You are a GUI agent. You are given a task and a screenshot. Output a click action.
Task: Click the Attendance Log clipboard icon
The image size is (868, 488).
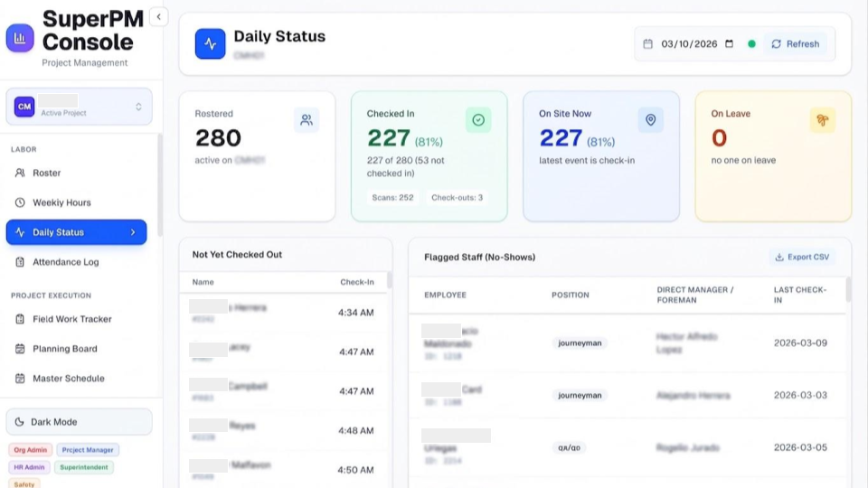(20, 262)
